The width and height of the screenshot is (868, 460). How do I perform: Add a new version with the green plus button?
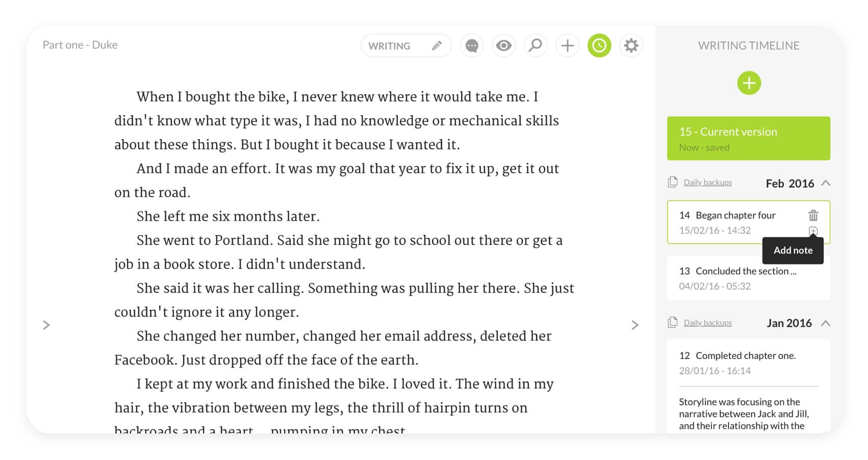pyautogui.click(x=749, y=83)
